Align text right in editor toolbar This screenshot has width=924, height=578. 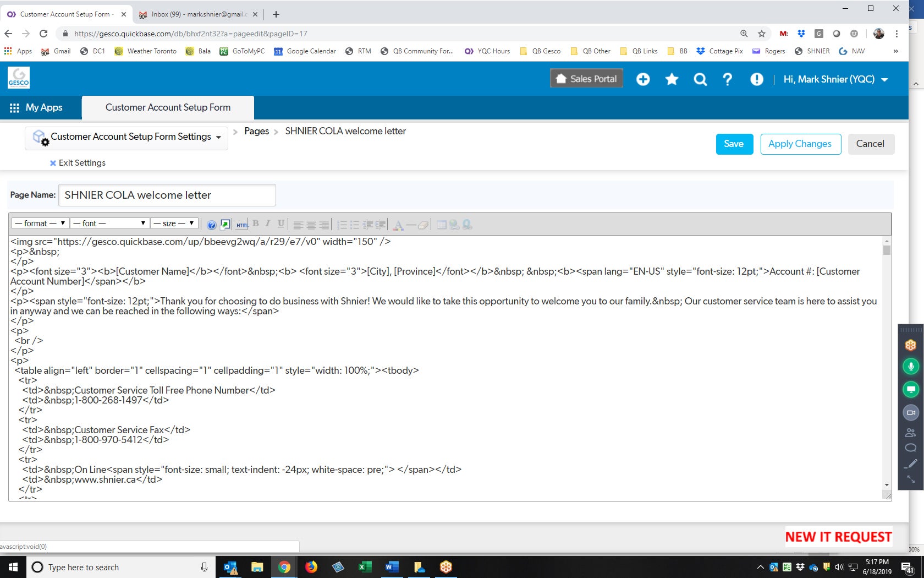tap(324, 225)
